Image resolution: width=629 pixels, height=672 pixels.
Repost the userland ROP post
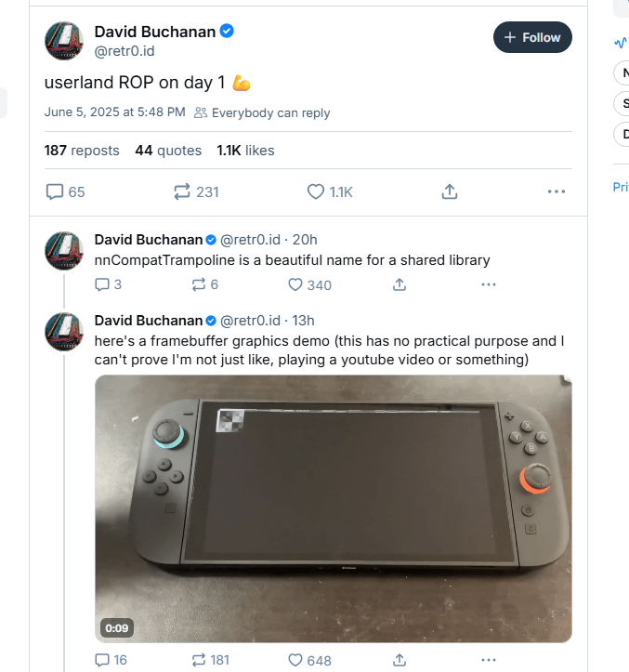182,191
